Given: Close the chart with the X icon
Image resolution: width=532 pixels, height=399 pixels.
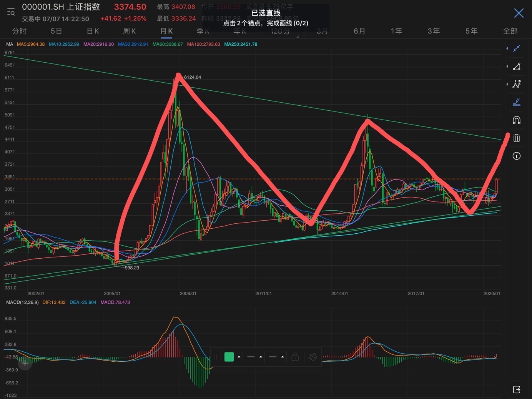Looking at the screenshot, I should pos(519,13).
